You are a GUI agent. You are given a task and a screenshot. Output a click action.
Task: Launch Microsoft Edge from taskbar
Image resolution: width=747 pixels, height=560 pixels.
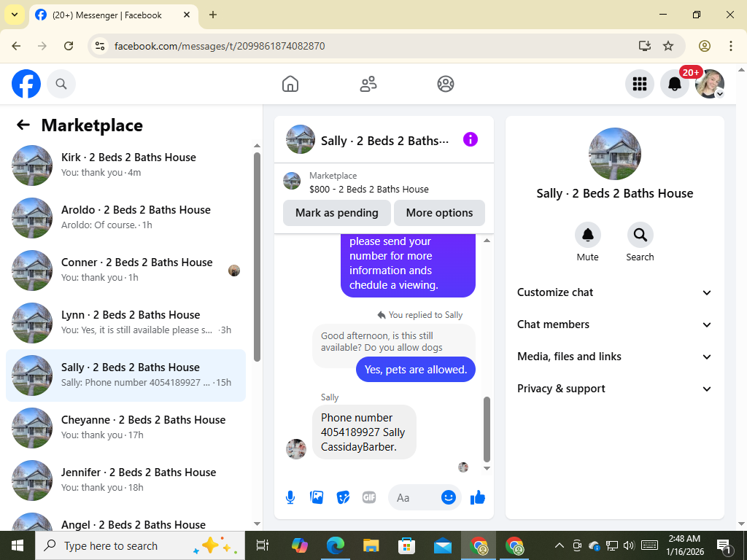click(335, 545)
